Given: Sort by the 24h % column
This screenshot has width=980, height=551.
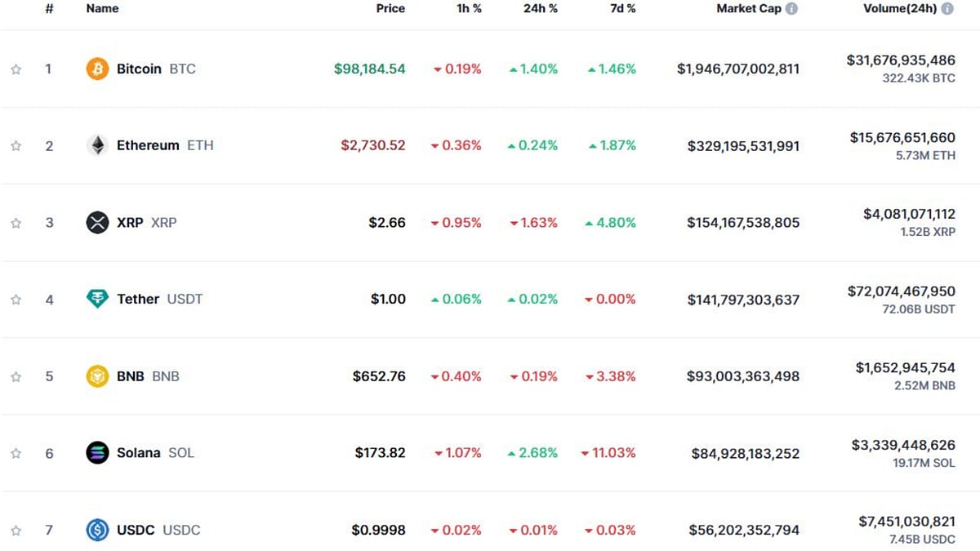Looking at the screenshot, I should (x=540, y=8).
